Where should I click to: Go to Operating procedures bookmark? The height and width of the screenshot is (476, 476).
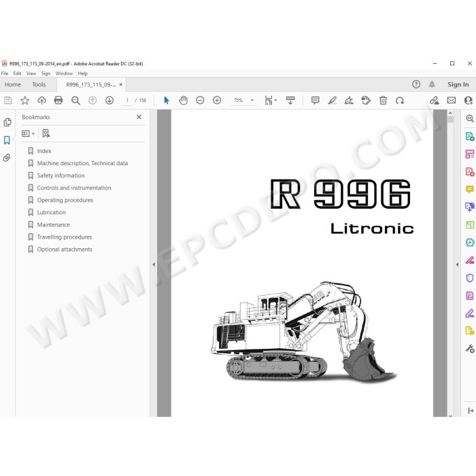point(65,200)
